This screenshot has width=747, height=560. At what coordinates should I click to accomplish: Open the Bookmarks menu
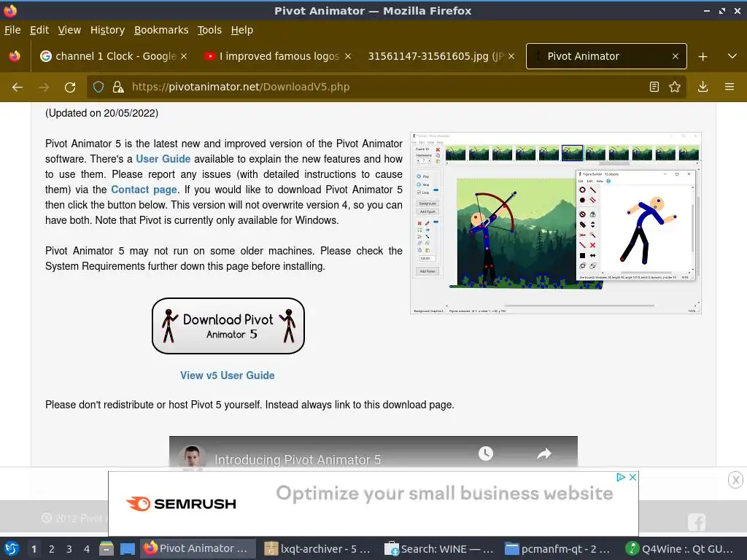point(161,30)
